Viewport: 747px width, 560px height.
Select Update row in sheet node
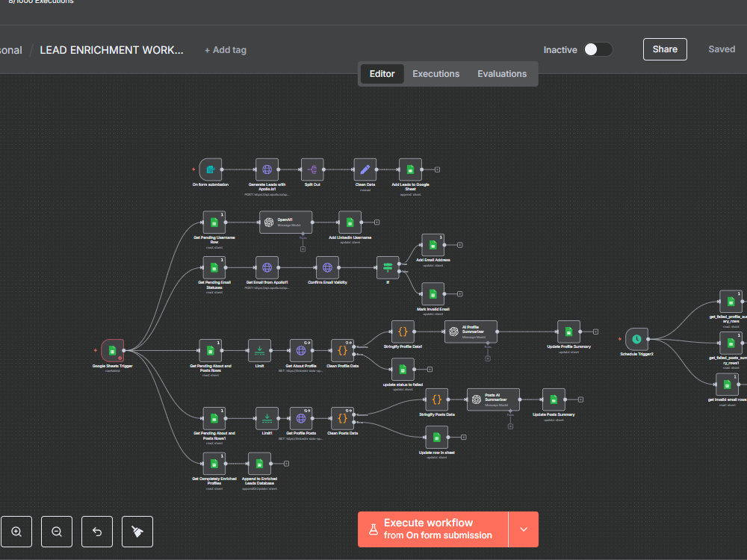coord(437,437)
